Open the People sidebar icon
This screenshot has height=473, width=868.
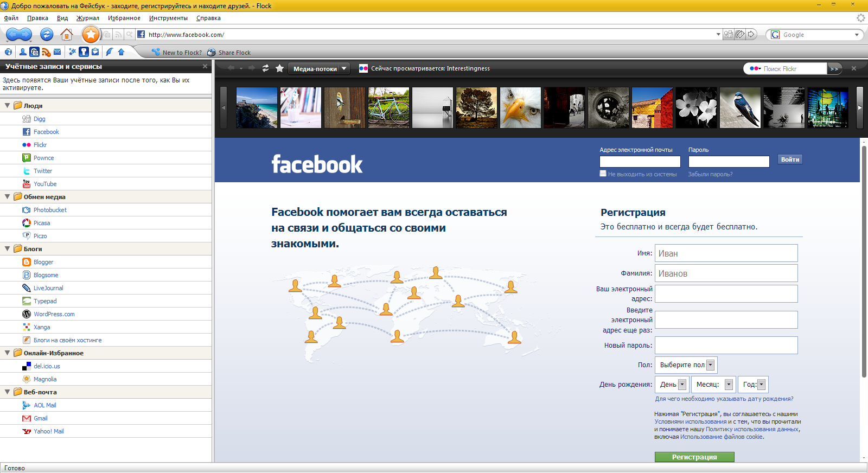(23, 52)
